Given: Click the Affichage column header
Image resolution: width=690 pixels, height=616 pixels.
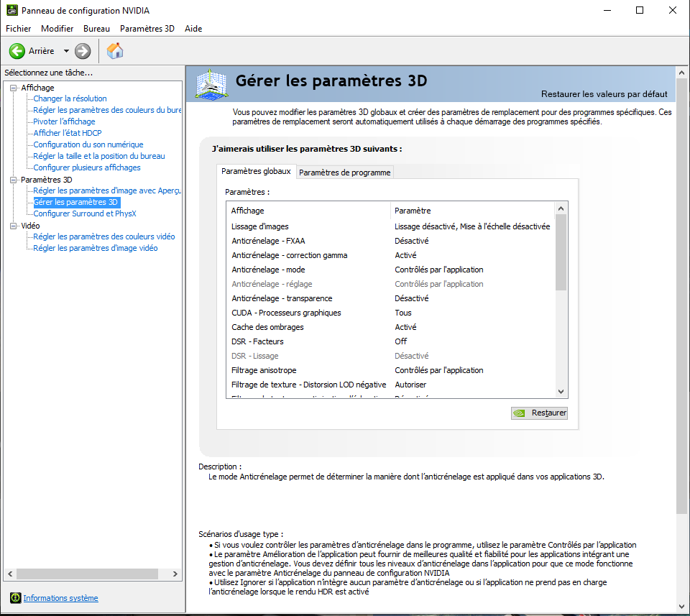Looking at the screenshot, I should coord(308,211).
